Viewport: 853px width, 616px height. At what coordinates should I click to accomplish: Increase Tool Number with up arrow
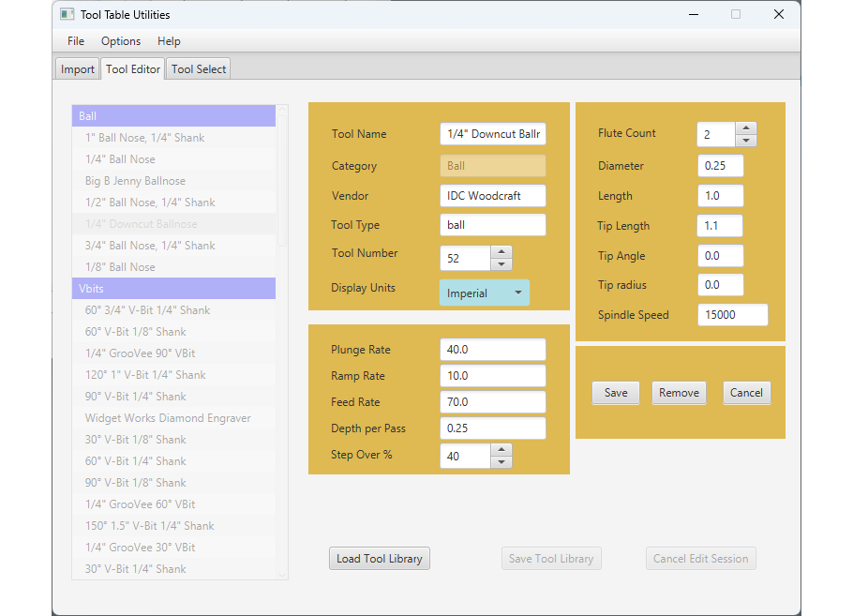point(501,252)
